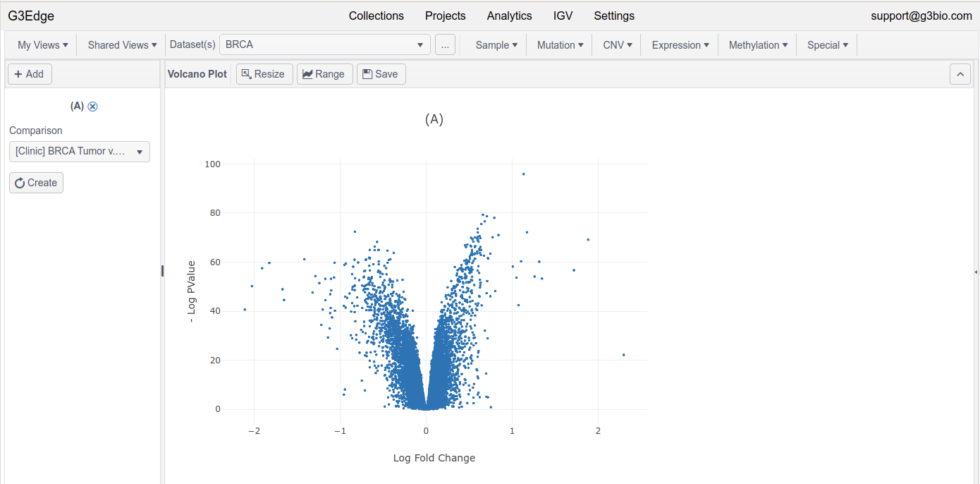Click the Resize plot button
This screenshot has height=484, width=980.
[x=264, y=74]
